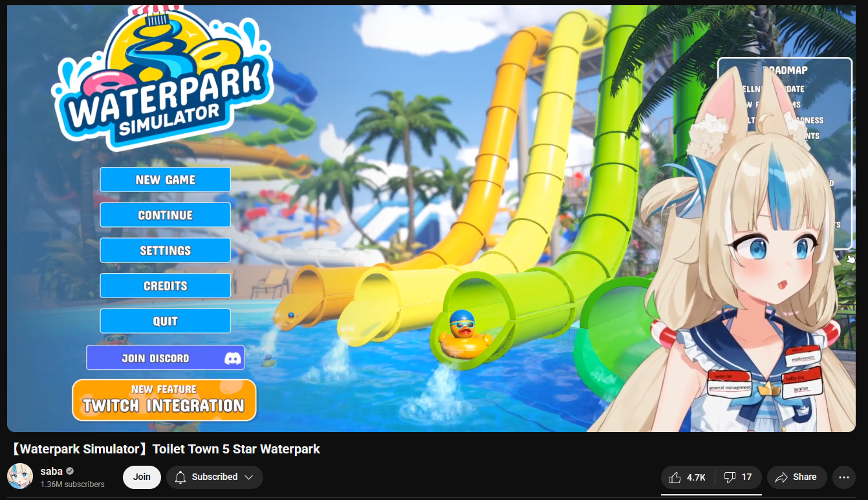The image size is (868, 500).
Task: Select NEW GAME in the game menu
Action: pyautogui.click(x=165, y=180)
